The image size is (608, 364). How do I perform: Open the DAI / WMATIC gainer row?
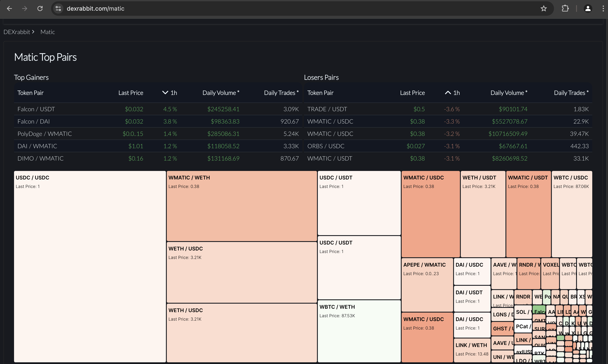point(158,146)
